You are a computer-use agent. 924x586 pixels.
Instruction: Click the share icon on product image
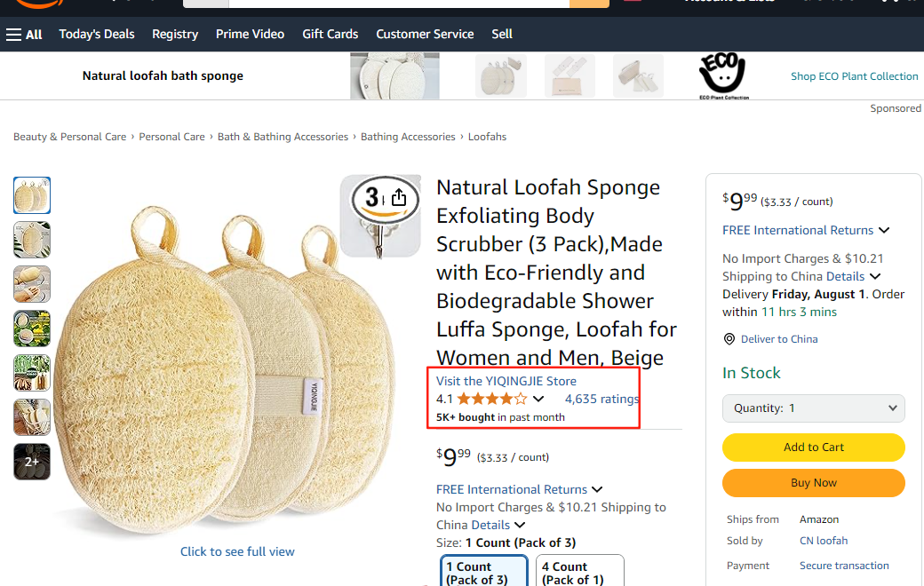[x=399, y=197]
